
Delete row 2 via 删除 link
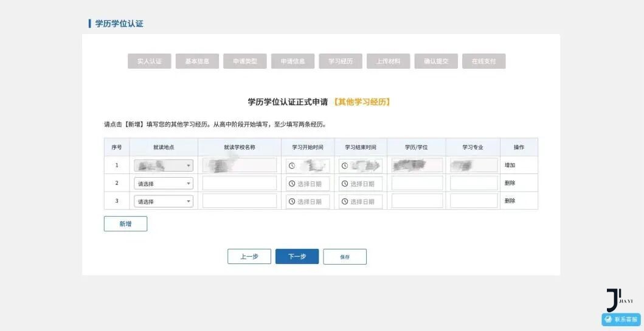pyautogui.click(x=510, y=183)
